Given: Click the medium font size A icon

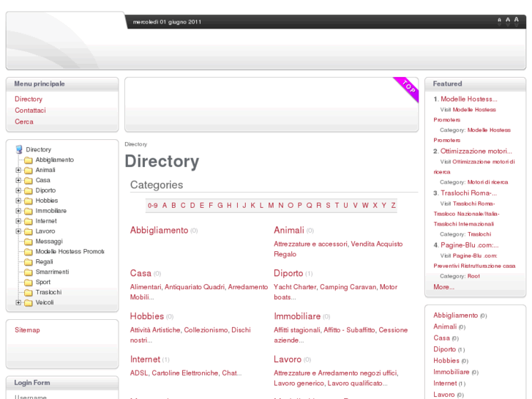Looking at the screenshot, I should [x=508, y=21].
